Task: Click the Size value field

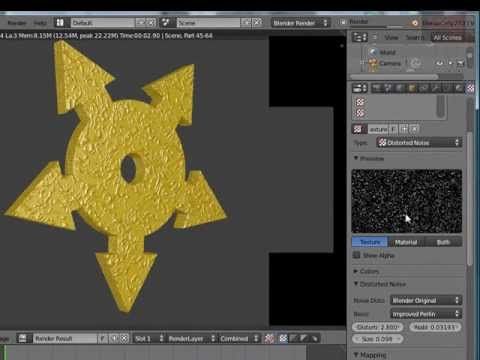Action: tap(378, 339)
